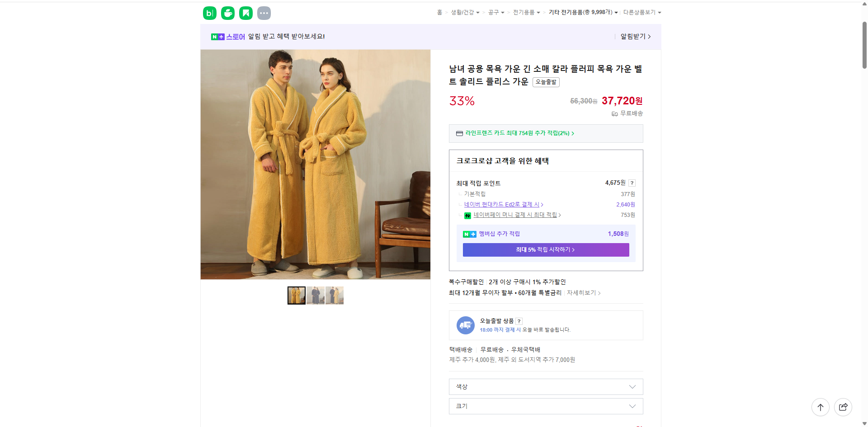Click the delivery truck icon in 오늘출발 box
This screenshot has height=427, width=868.
point(465,325)
